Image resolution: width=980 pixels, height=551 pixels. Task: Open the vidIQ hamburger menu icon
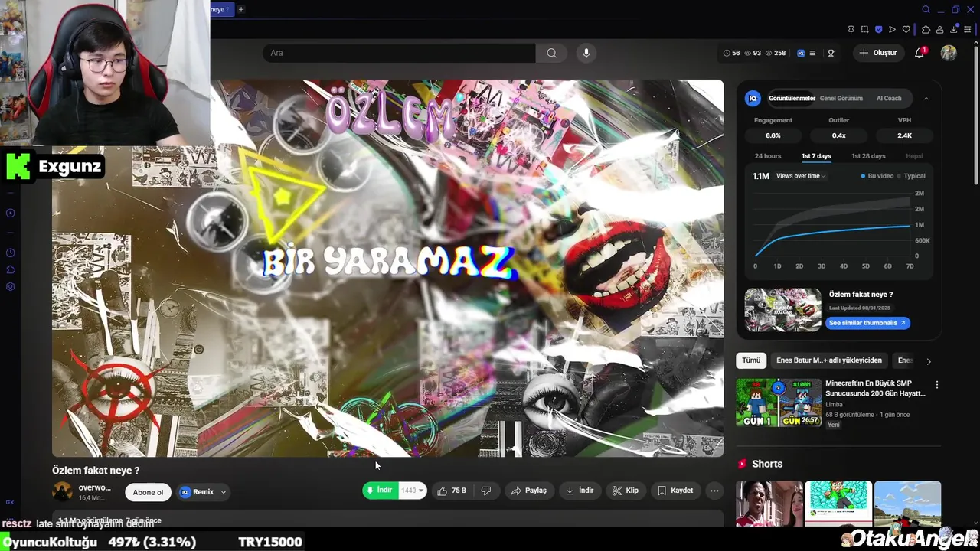[x=812, y=53]
